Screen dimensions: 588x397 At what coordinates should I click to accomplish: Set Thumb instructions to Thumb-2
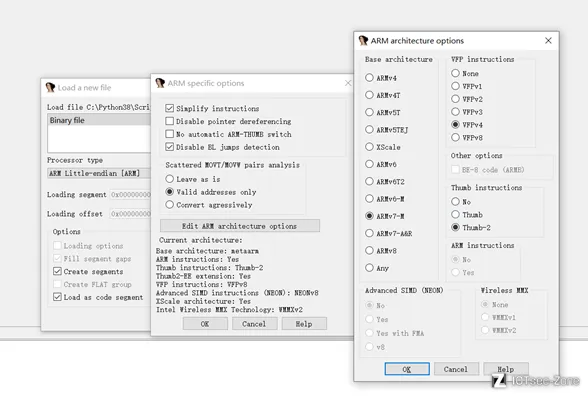[455, 227]
